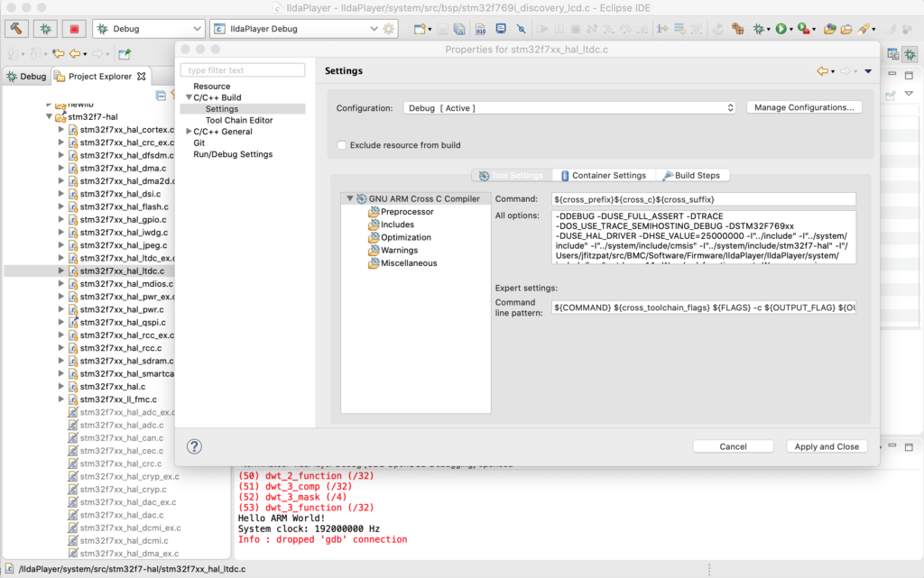Open the Configuration Debug dropdown
924x578 pixels.
point(568,108)
